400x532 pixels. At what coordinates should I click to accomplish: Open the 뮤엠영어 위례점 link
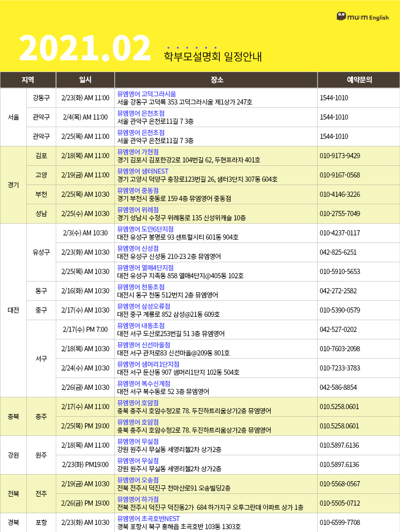click(x=138, y=210)
